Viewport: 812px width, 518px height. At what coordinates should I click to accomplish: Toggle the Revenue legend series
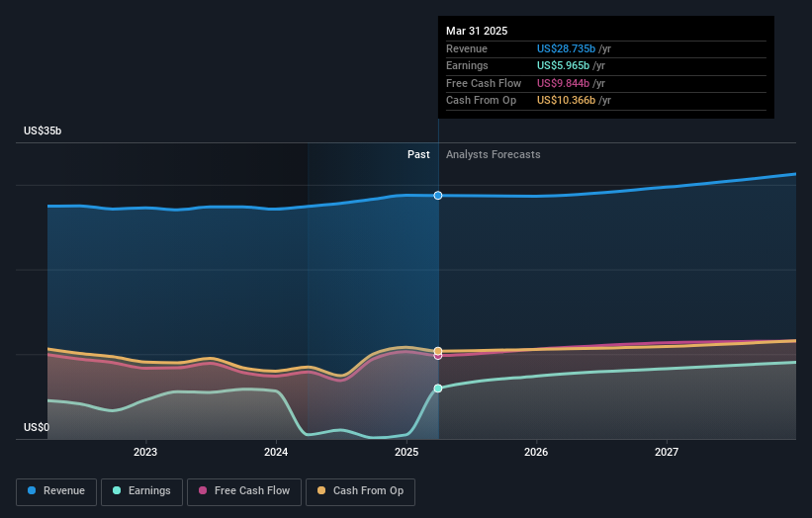coord(56,491)
